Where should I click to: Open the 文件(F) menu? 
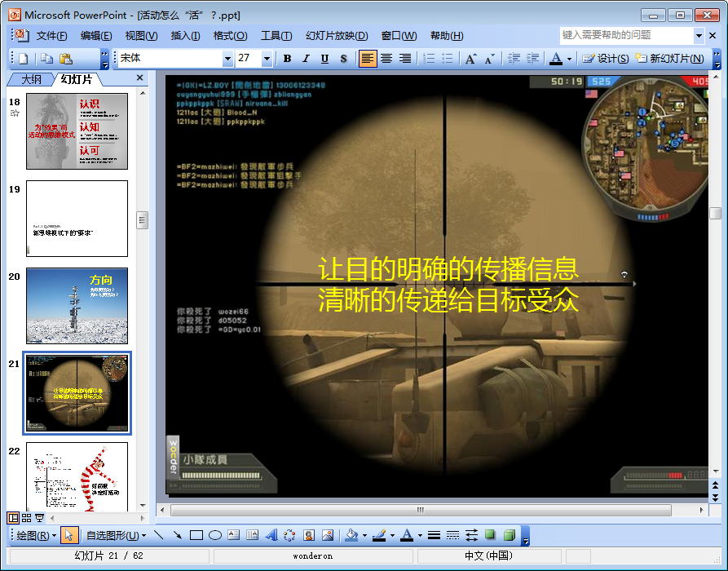51,36
